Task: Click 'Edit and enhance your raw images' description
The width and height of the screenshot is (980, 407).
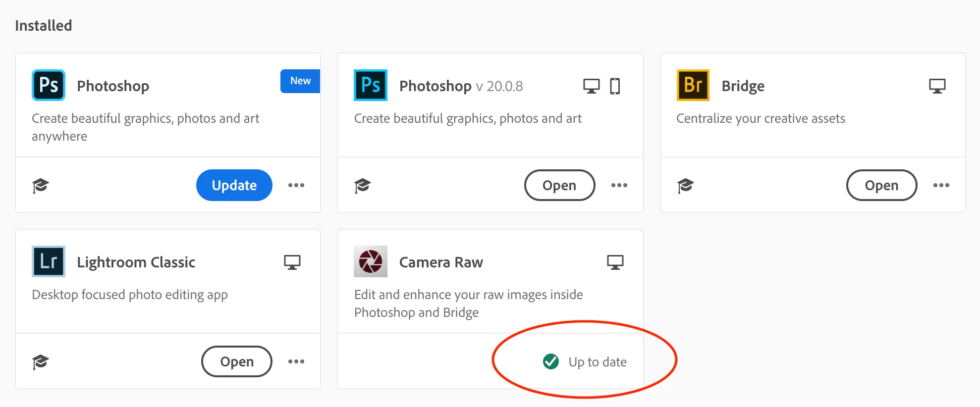Action: pos(468,304)
